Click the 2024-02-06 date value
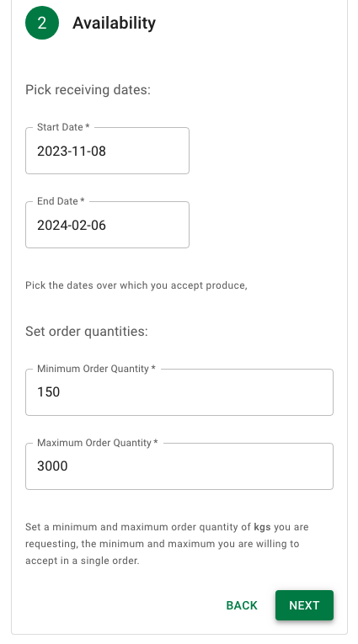Image resolution: width=358 pixels, height=644 pixels. coord(72,225)
